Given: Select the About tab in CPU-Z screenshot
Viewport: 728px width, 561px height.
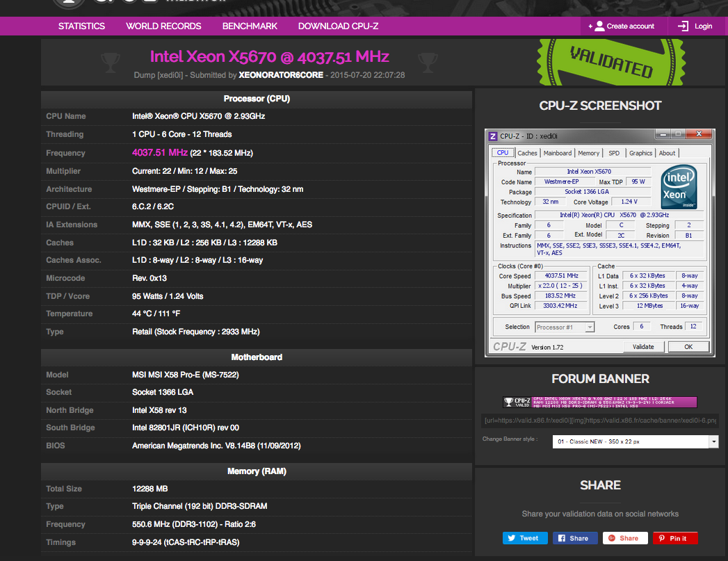Looking at the screenshot, I should (667, 153).
